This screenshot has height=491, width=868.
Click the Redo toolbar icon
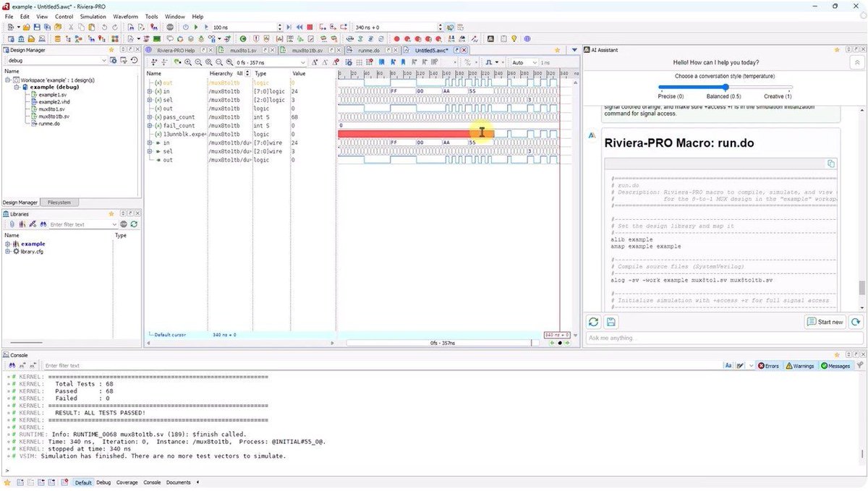click(x=115, y=27)
